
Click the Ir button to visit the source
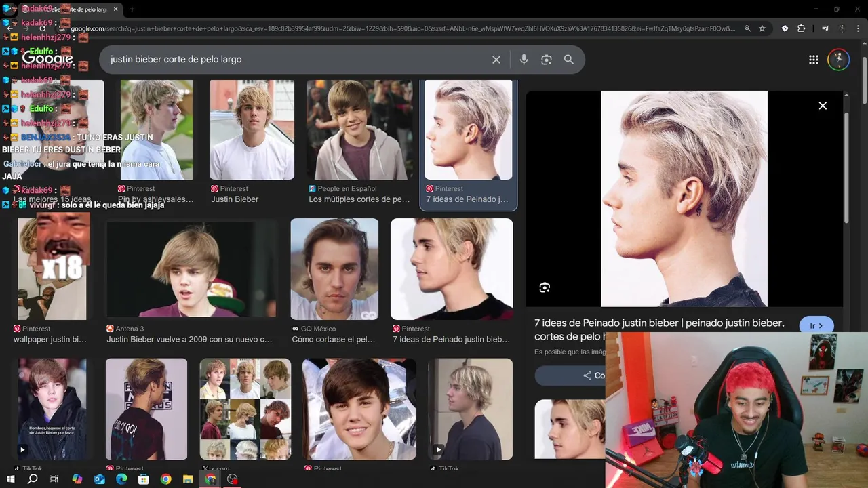click(816, 326)
